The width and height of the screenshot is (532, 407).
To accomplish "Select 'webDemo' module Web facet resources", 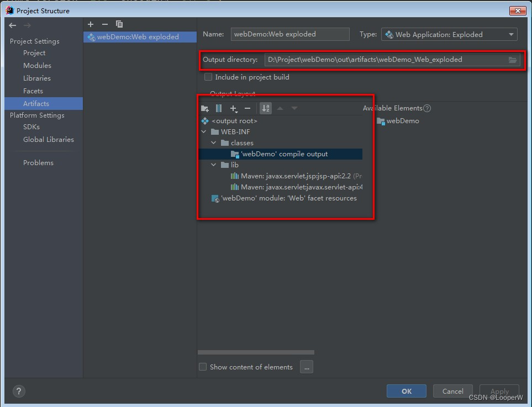I will click(284, 198).
